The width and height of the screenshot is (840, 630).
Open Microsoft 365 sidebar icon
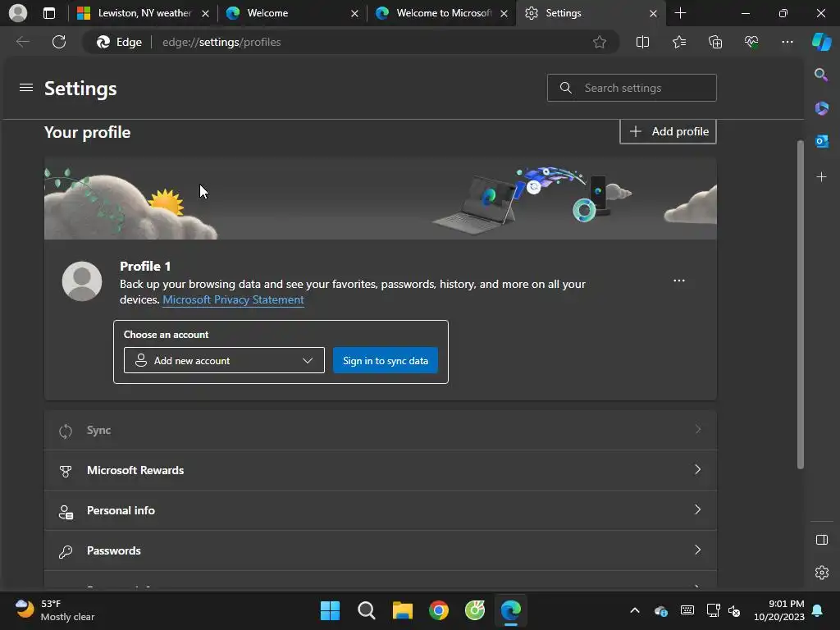click(821, 108)
